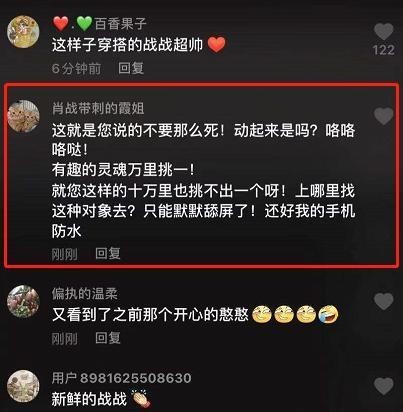Select the 122 like count

(x=384, y=50)
